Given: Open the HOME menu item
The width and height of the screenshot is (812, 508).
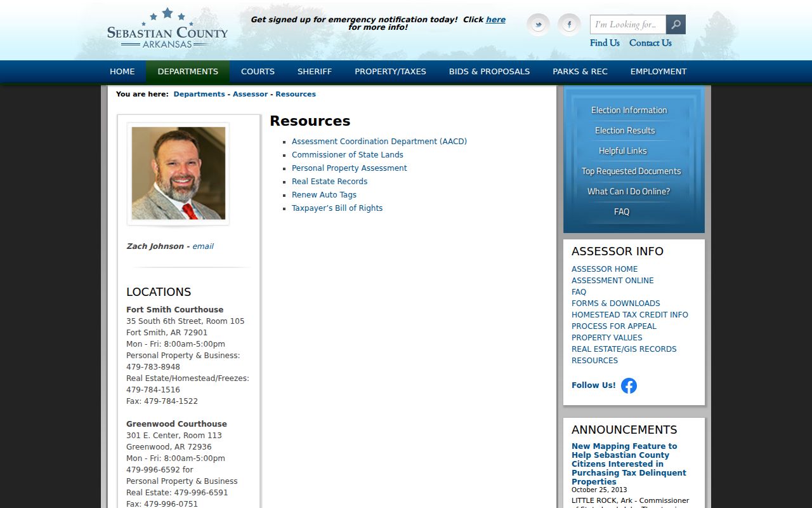Looking at the screenshot, I should point(122,72).
